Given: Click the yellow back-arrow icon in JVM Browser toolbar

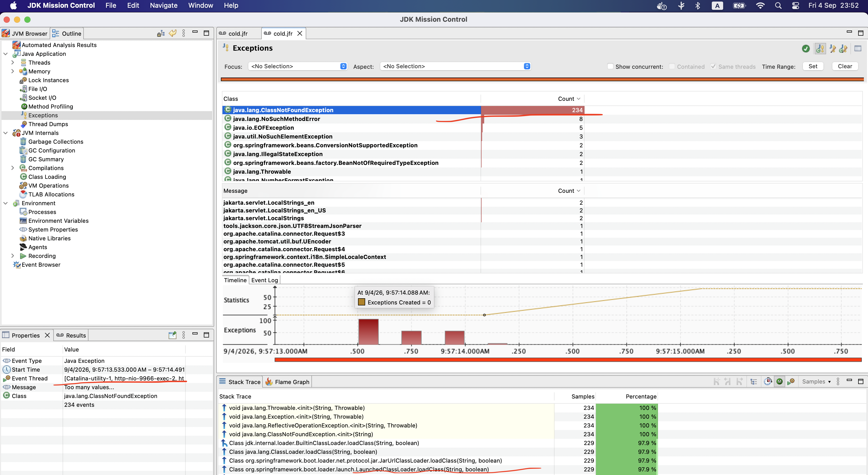Looking at the screenshot, I should pyautogui.click(x=173, y=33).
